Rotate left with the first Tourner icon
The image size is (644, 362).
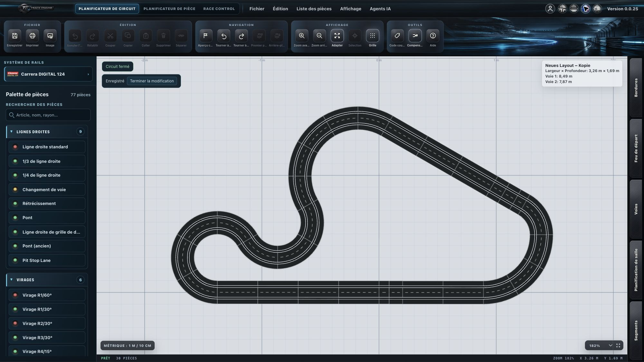[x=223, y=36]
